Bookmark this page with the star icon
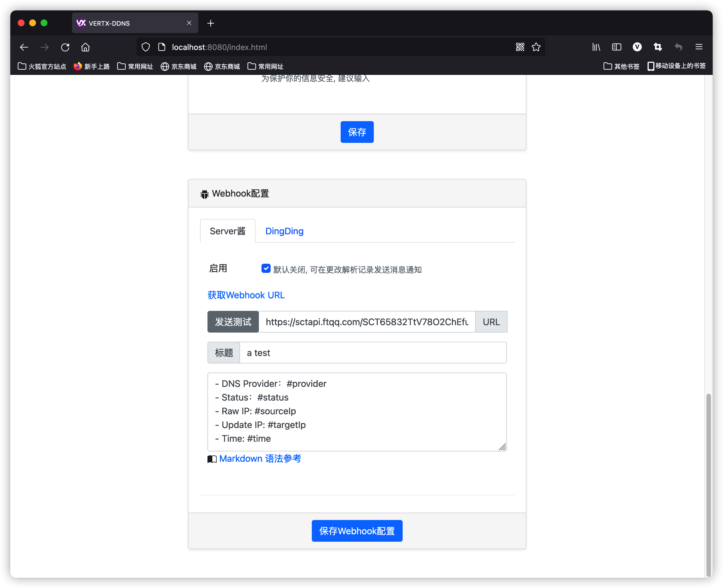723x588 pixels. click(536, 47)
